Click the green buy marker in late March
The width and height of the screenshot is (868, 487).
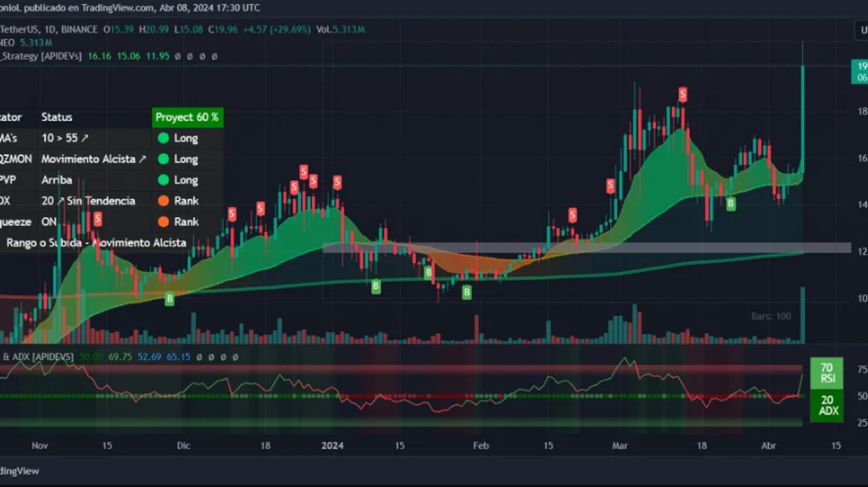tap(731, 203)
